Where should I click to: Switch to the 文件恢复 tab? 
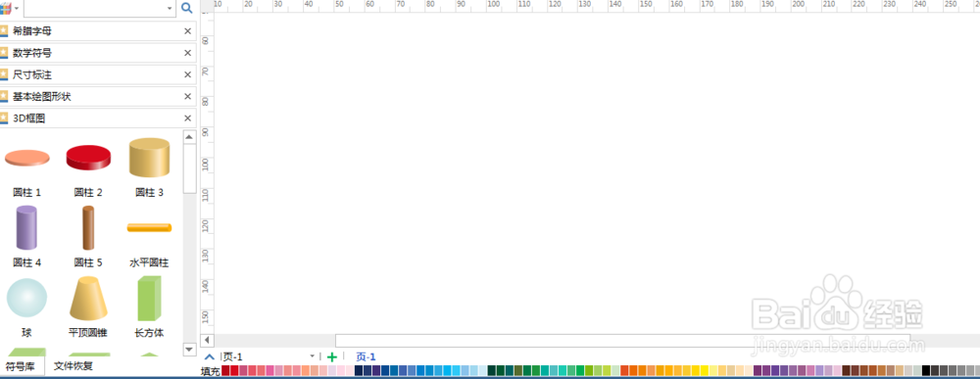73,366
